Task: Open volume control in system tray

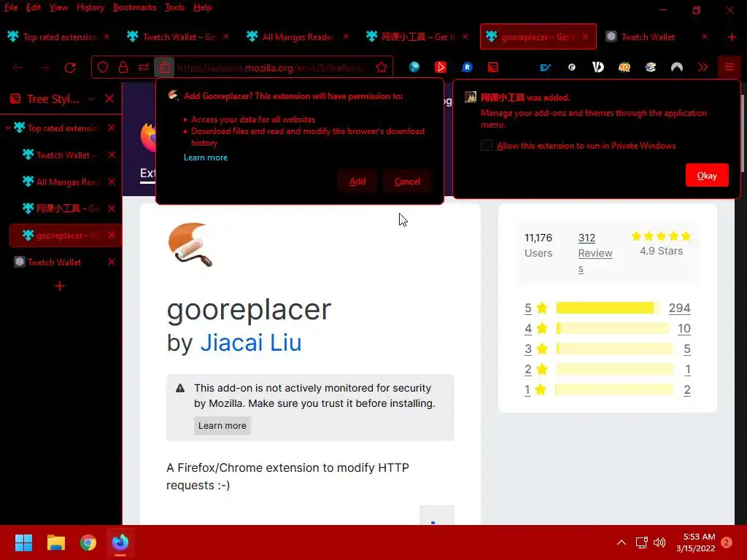Action: pos(659,542)
